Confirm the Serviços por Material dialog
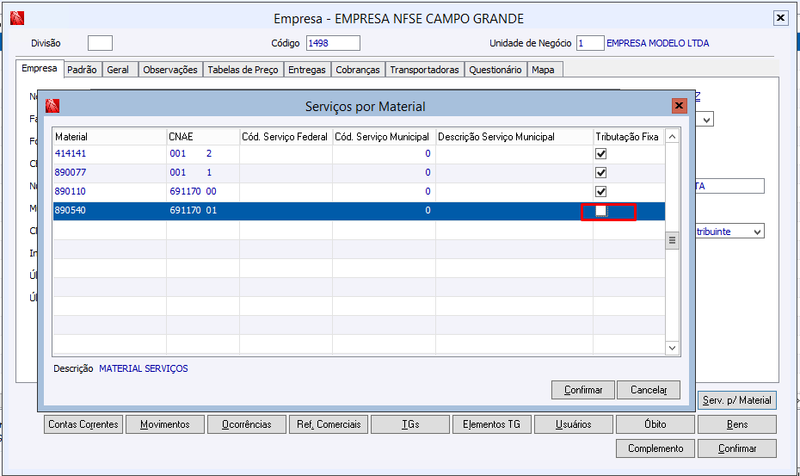This screenshot has width=800, height=476. coord(583,390)
